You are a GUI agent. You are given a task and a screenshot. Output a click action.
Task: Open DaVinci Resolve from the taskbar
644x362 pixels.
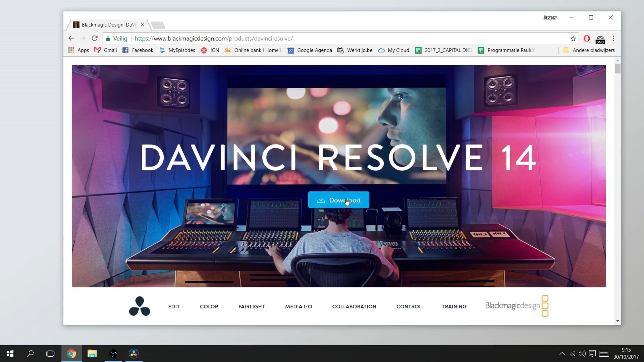(134, 354)
